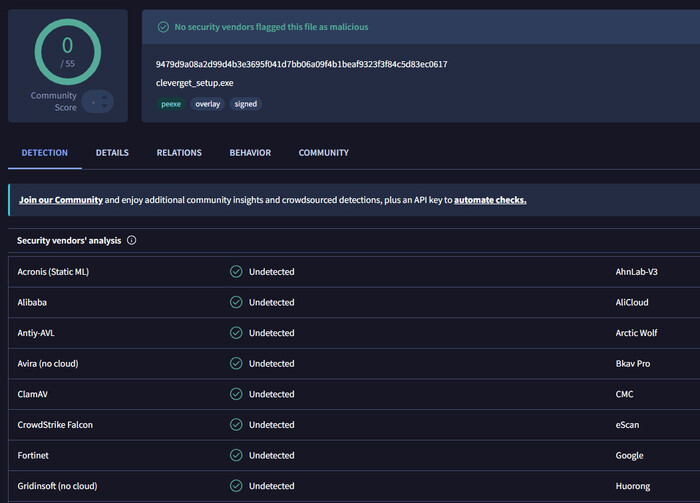Click the ClamAV vendor name
This screenshot has height=503, width=700.
33,394
